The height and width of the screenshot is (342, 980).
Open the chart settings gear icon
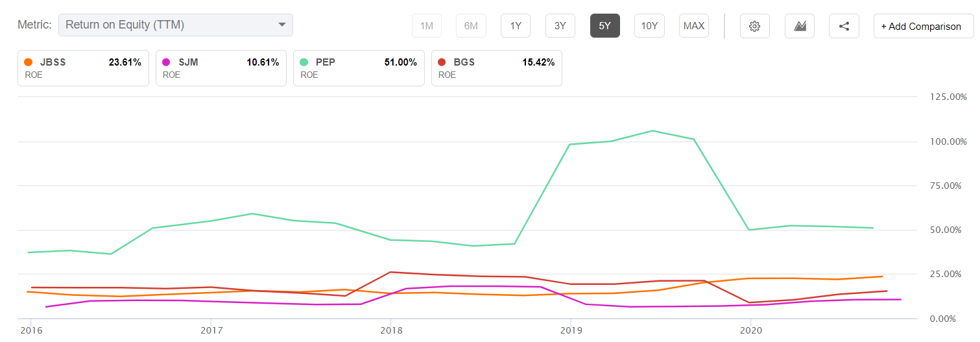(x=754, y=26)
